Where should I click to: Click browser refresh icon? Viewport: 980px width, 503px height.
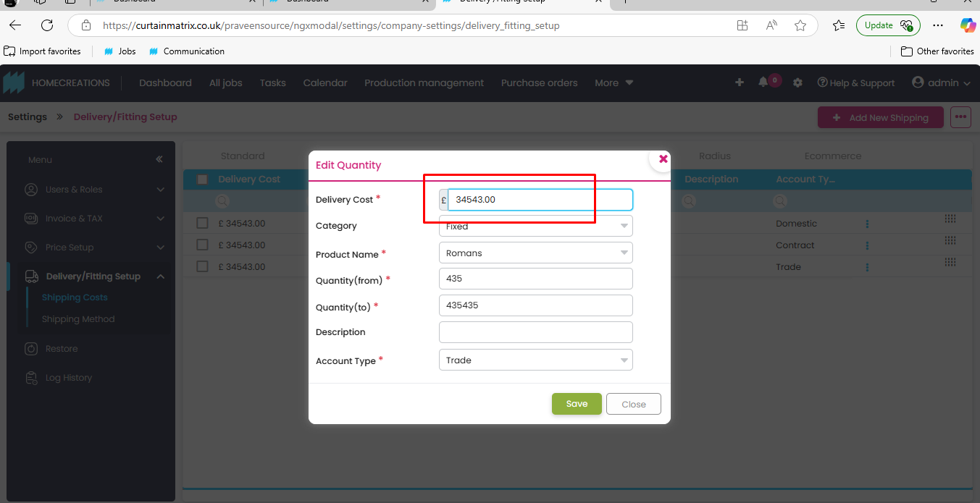(47, 25)
